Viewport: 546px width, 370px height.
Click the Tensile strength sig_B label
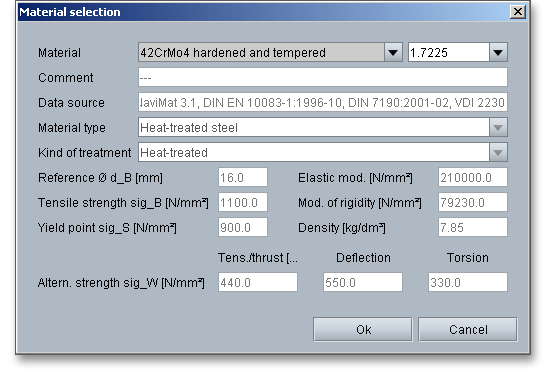tap(123, 203)
